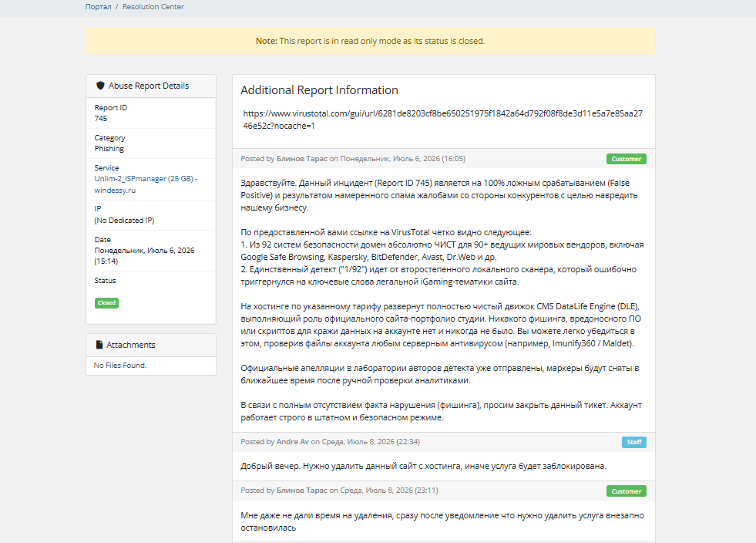This screenshot has width=756, height=543.
Task: Open the Unlim-2_ISPmanager windessy.ru service link
Action: coord(146,184)
